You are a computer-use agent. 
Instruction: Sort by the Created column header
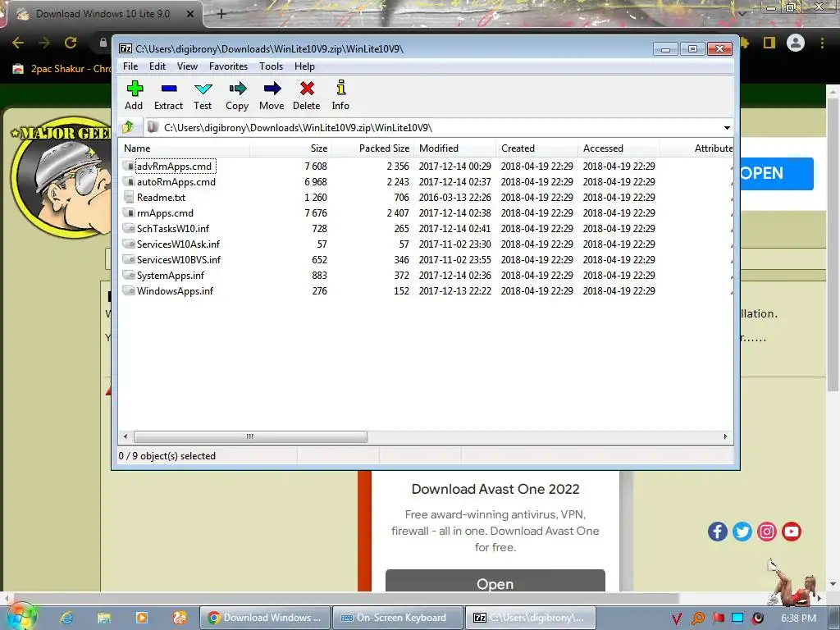536,148
